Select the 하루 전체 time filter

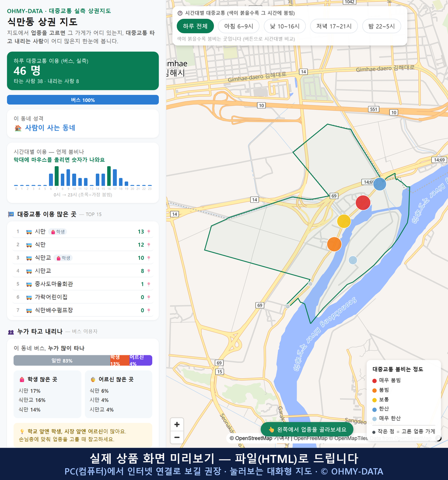point(195,26)
